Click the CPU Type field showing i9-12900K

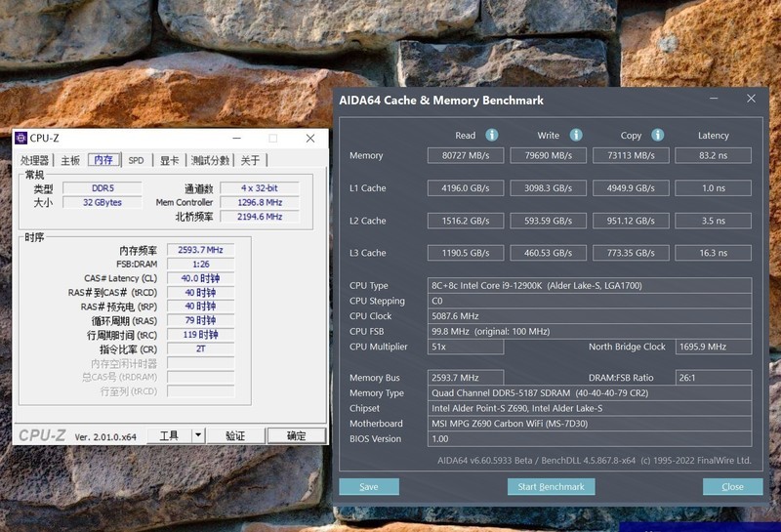click(590, 285)
